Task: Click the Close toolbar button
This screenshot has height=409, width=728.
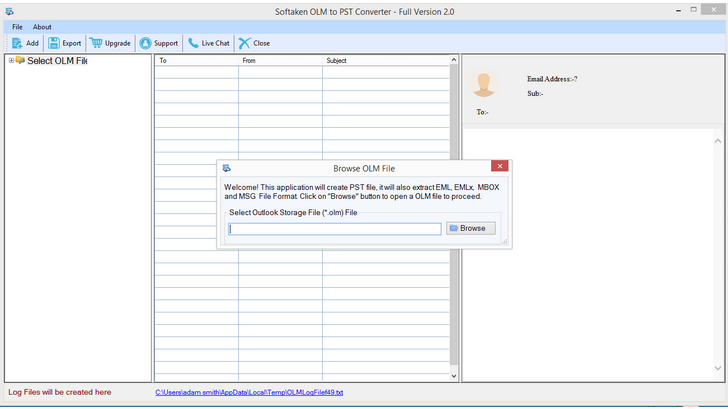Action: point(254,43)
